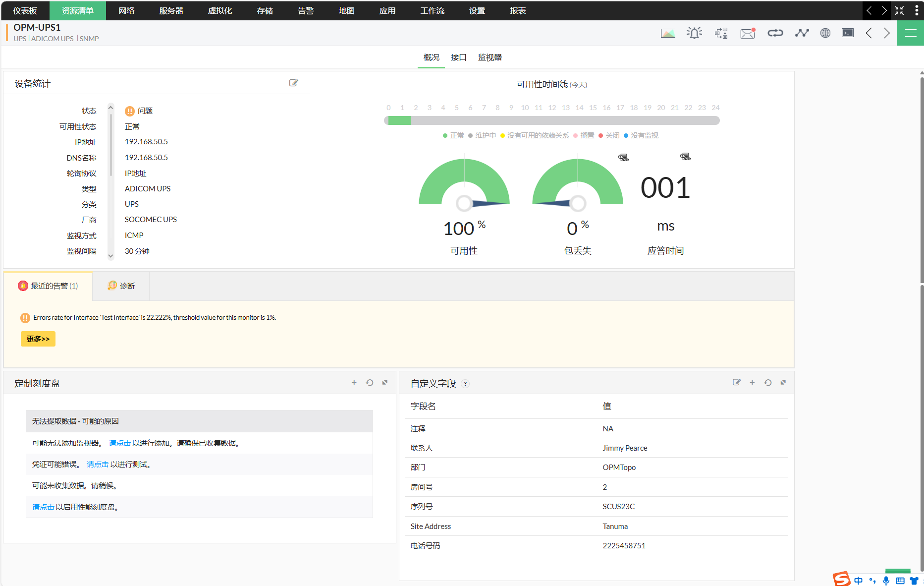The height and width of the screenshot is (586, 924).
Task: Click the 更多>> button under recent alarms
Action: pos(38,339)
